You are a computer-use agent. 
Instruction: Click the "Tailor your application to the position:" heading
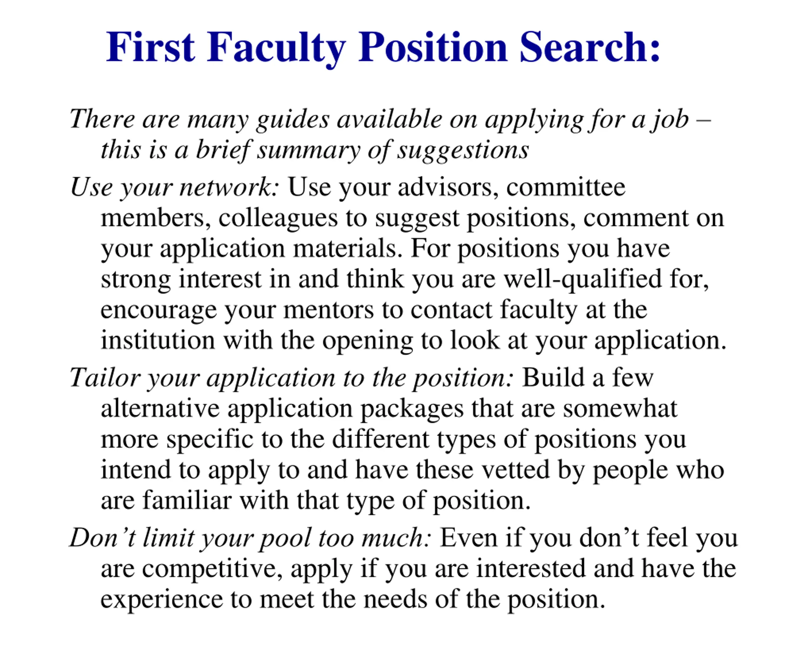click(x=291, y=378)
